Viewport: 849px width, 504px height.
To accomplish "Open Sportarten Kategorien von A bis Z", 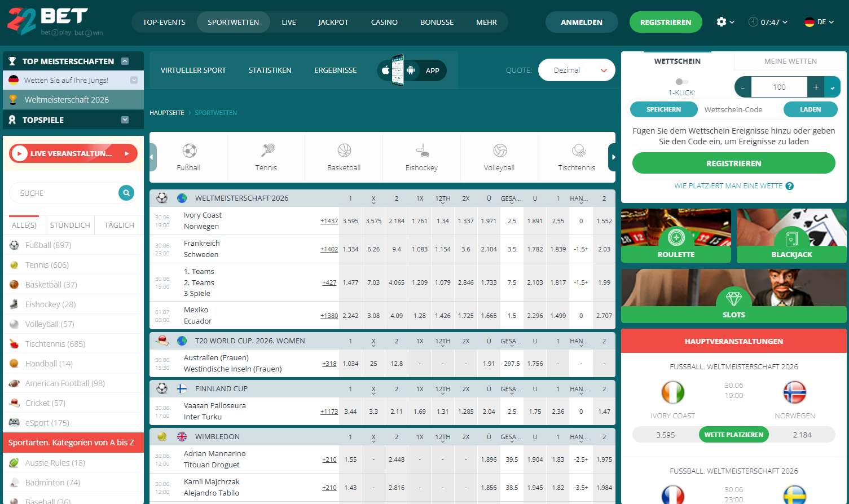I will click(73, 443).
